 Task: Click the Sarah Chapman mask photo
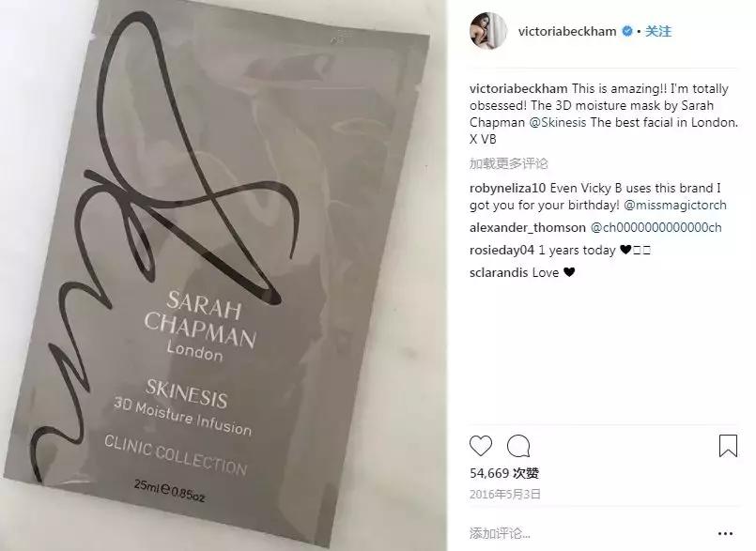(x=224, y=275)
